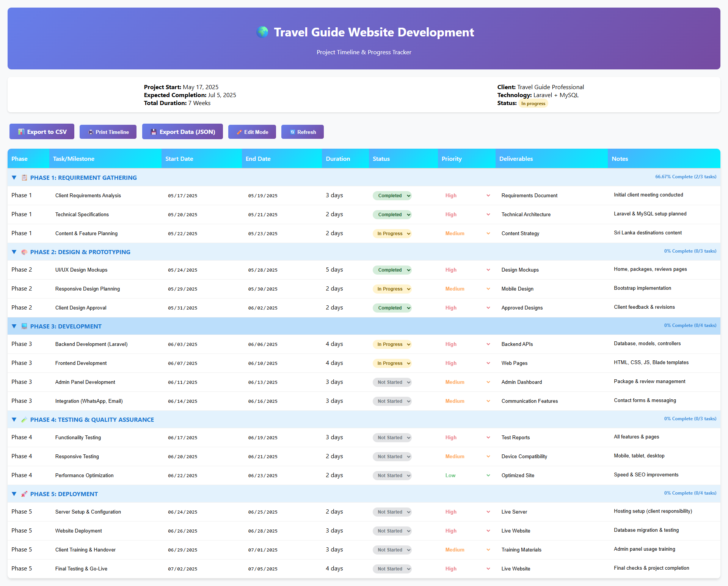The width and height of the screenshot is (728, 586).
Task: Click the Refresh button
Action: pyautogui.click(x=303, y=132)
